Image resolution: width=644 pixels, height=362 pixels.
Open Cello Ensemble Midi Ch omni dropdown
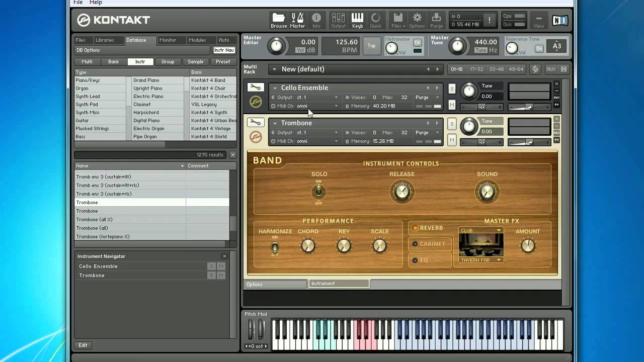point(305,106)
